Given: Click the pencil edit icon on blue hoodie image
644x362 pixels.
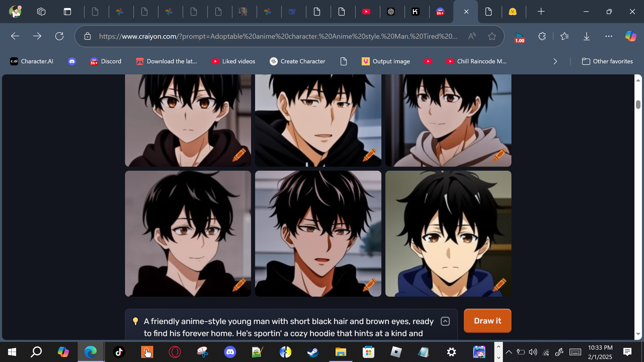Looking at the screenshot, I should click(499, 284).
